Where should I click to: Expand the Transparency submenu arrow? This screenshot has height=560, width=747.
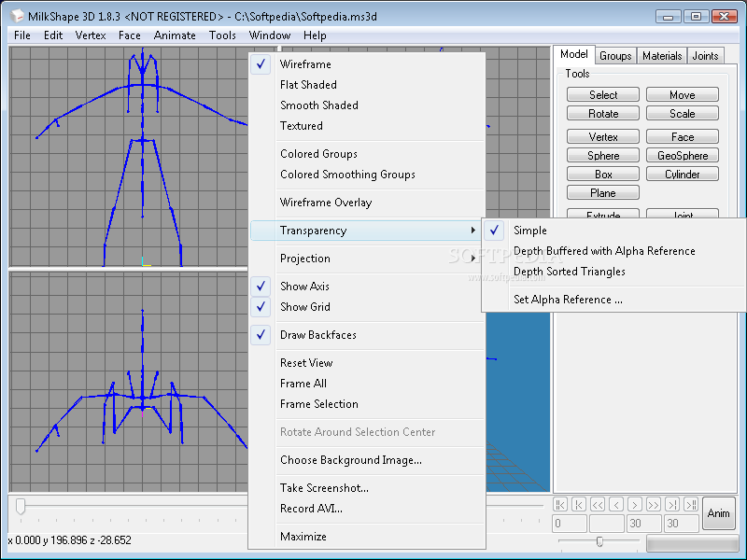point(472,231)
